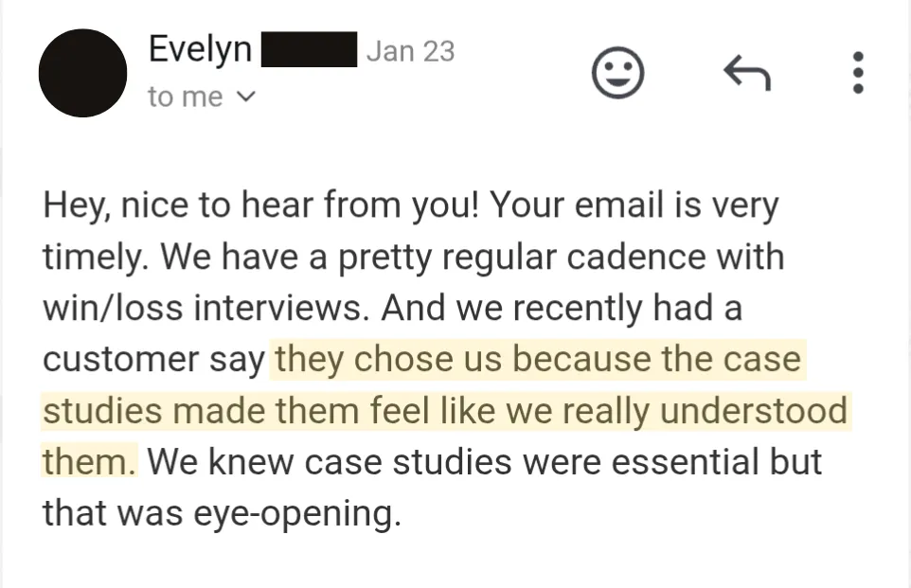Click the sender name "Evelyn"
Viewport: 911px width, 588px height.
(200, 49)
